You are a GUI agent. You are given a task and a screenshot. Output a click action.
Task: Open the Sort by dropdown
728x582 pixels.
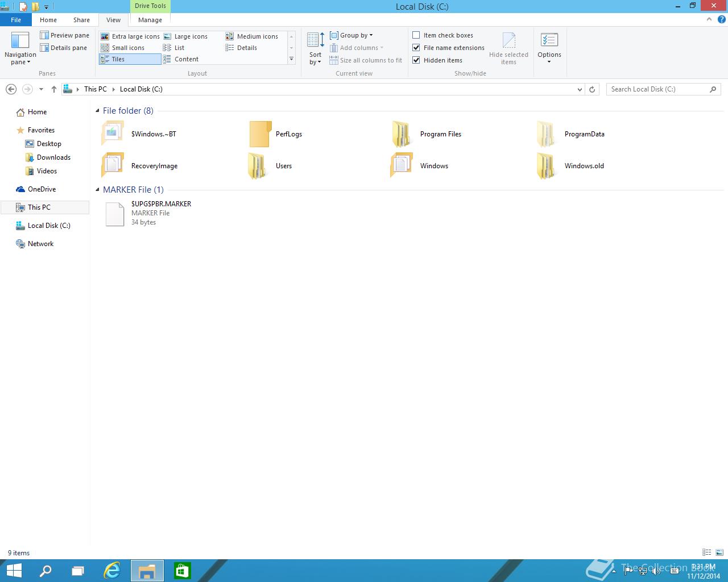pos(316,48)
